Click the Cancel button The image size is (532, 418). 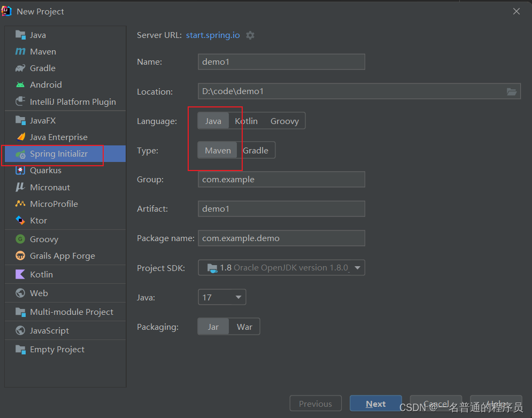point(436,404)
